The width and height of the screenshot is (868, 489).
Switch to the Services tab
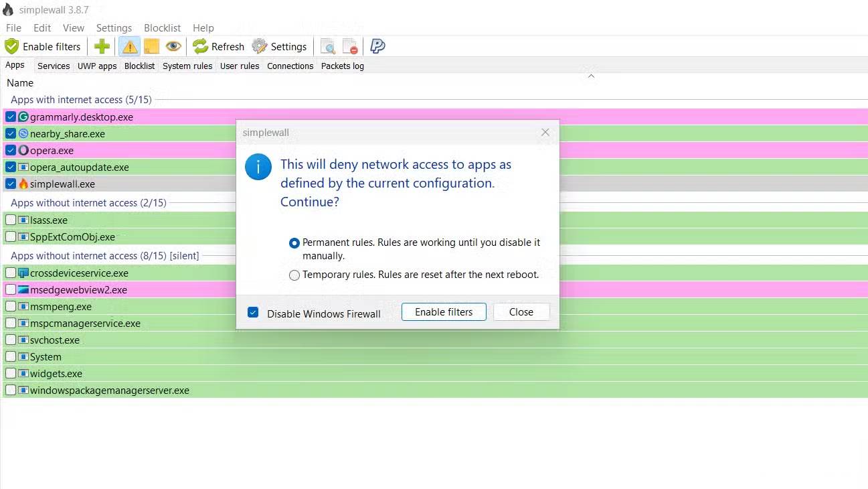click(x=54, y=66)
